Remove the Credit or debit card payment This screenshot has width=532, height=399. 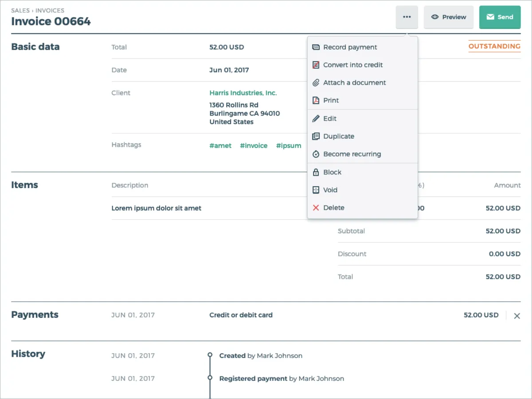tap(517, 316)
